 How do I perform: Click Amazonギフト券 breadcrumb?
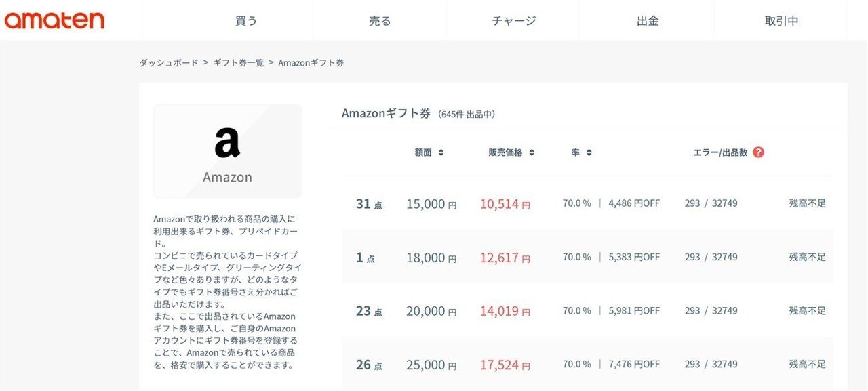pyautogui.click(x=311, y=62)
